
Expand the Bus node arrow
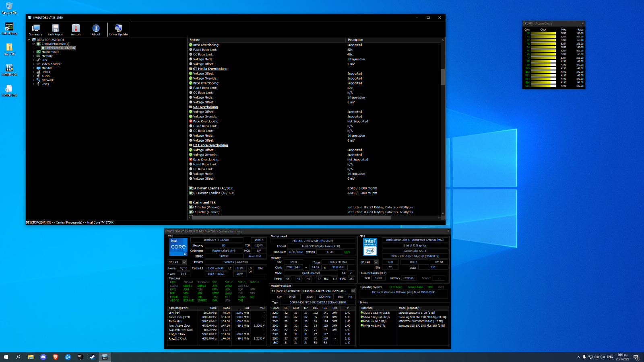34,60
